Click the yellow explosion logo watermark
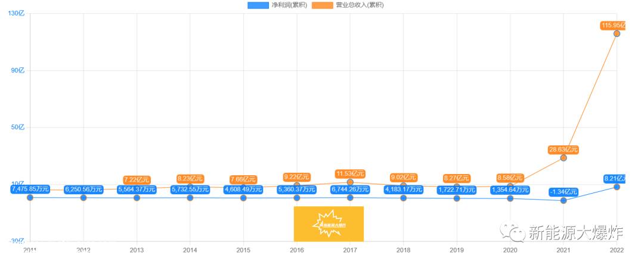This screenshot has width=644, height=261. 329,223
